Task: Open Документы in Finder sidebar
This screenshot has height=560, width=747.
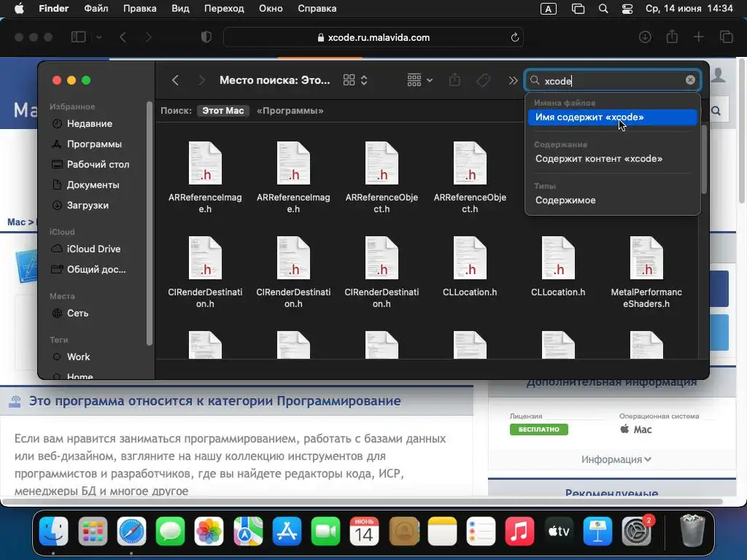Action: tap(93, 184)
